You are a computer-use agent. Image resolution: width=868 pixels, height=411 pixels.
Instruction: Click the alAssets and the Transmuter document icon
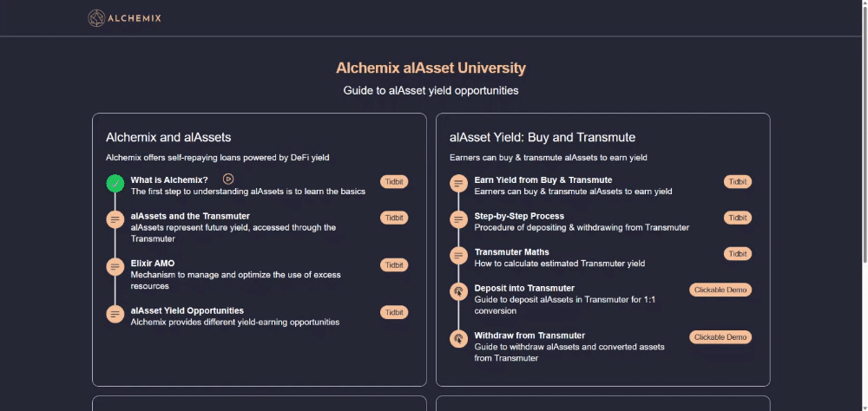click(115, 220)
